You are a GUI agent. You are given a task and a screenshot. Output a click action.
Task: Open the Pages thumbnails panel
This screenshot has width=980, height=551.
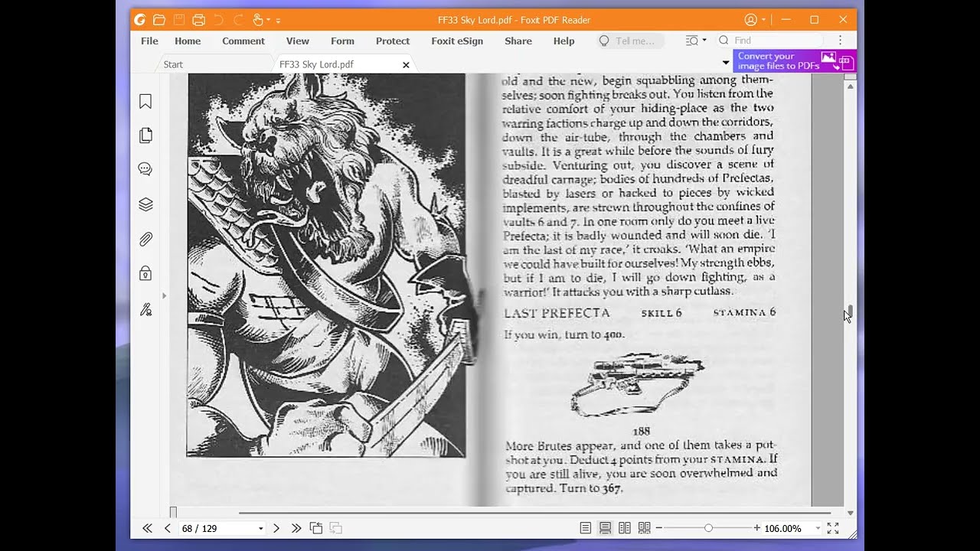pyautogui.click(x=145, y=135)
